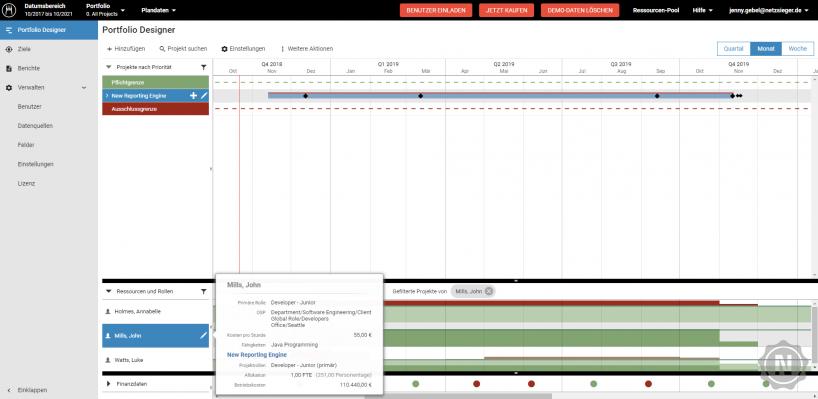This screenshot has width=818, height=399.
Task: Select the Ausschlussgrenze row
Action: 155,109
